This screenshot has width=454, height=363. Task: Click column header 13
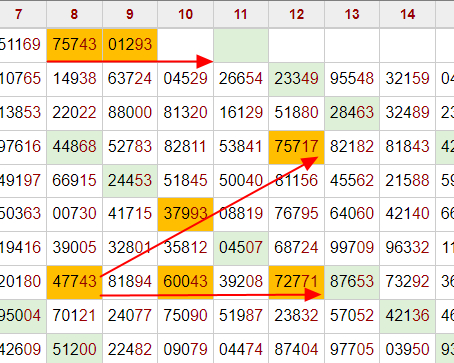click(352, 14)
